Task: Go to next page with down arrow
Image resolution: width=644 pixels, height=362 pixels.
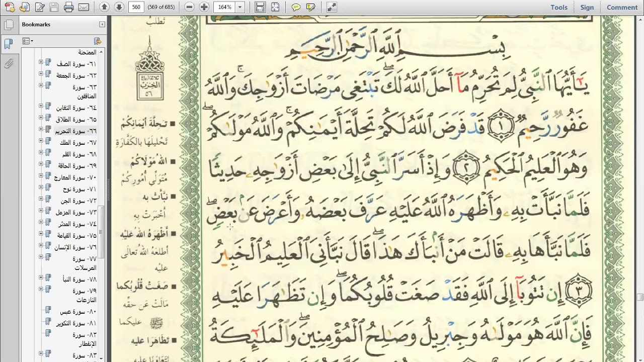Action: point(119,7)
